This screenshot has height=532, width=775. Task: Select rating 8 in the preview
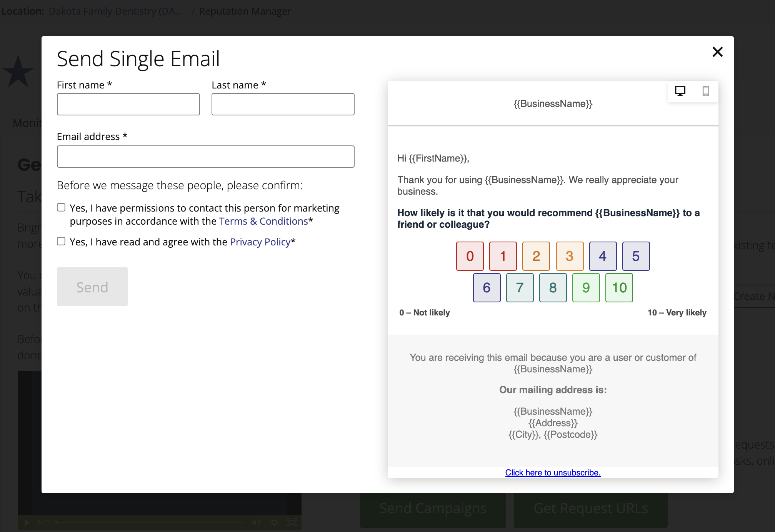(553, 288)
